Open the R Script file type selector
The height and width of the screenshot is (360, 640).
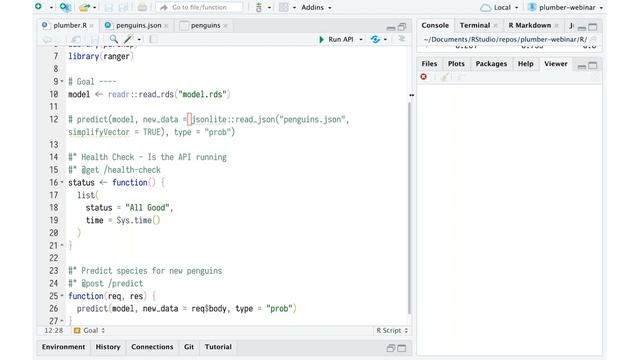[392, 331]
